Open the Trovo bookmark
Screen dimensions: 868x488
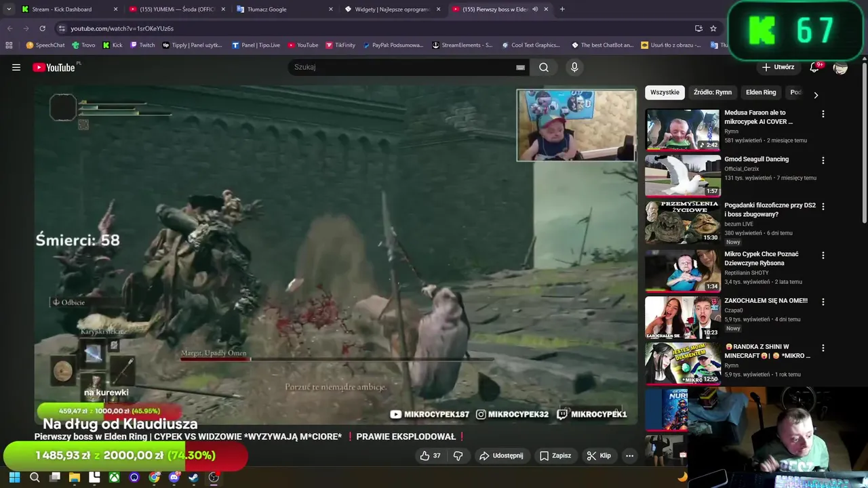tap(83, 45)
